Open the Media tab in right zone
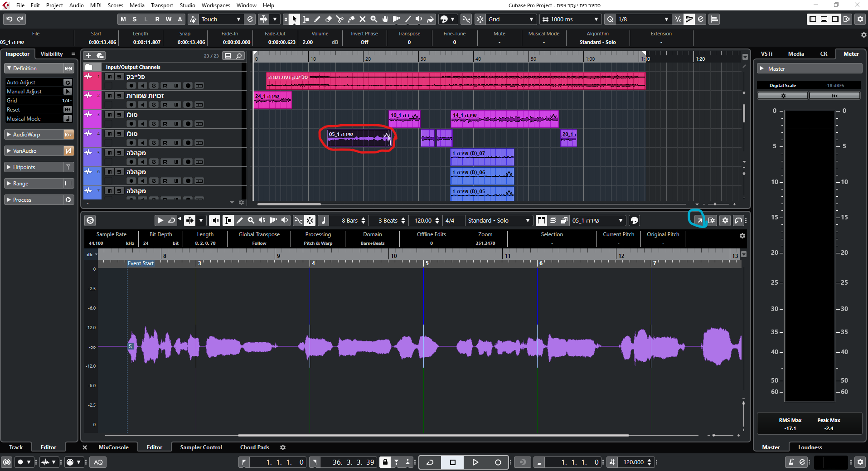 pyautogui.click(x=796, y=54)
